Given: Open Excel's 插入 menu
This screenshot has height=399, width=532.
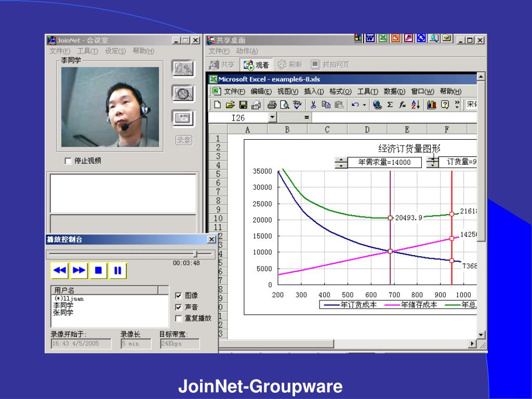Looking at the screenshot, I should (314, 91).
